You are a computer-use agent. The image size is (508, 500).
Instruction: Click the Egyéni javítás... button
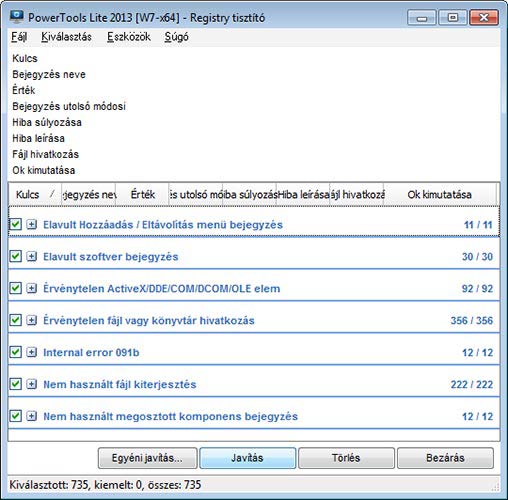coord(147,458)
